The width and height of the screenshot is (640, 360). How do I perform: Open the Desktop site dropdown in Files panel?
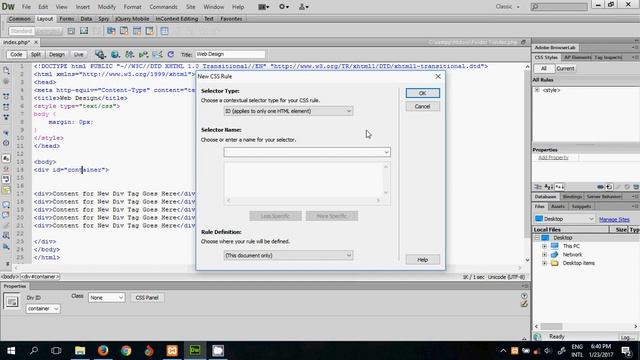click(x=564, y=219)
